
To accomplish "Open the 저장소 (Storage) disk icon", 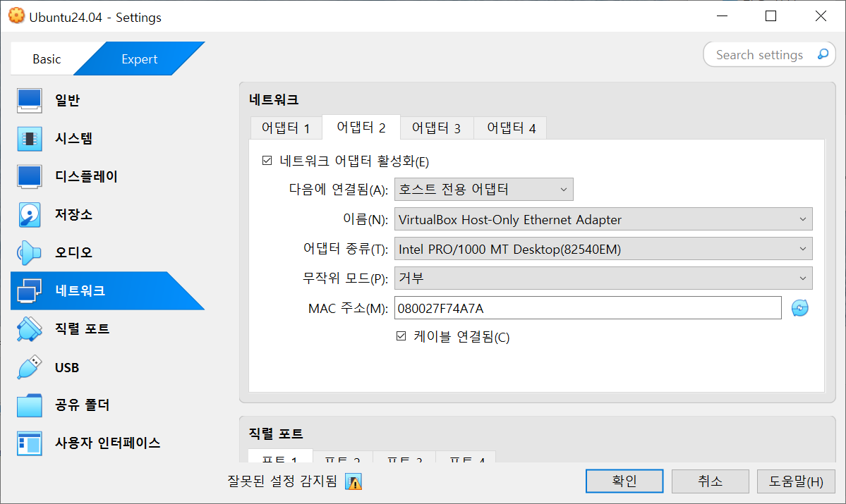I will click(x=29, y=214).
